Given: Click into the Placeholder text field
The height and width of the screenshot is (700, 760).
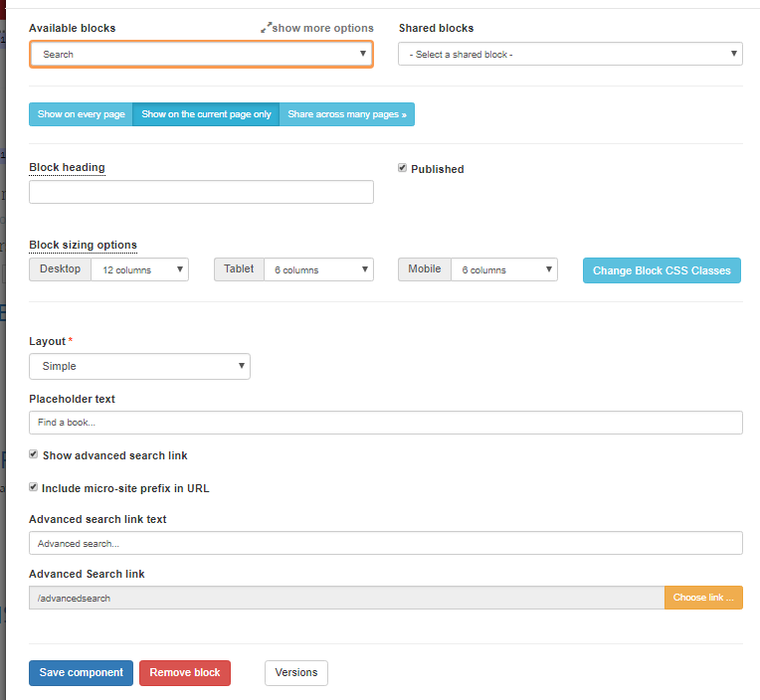Looking at the screenshot, I should (385, 423).
